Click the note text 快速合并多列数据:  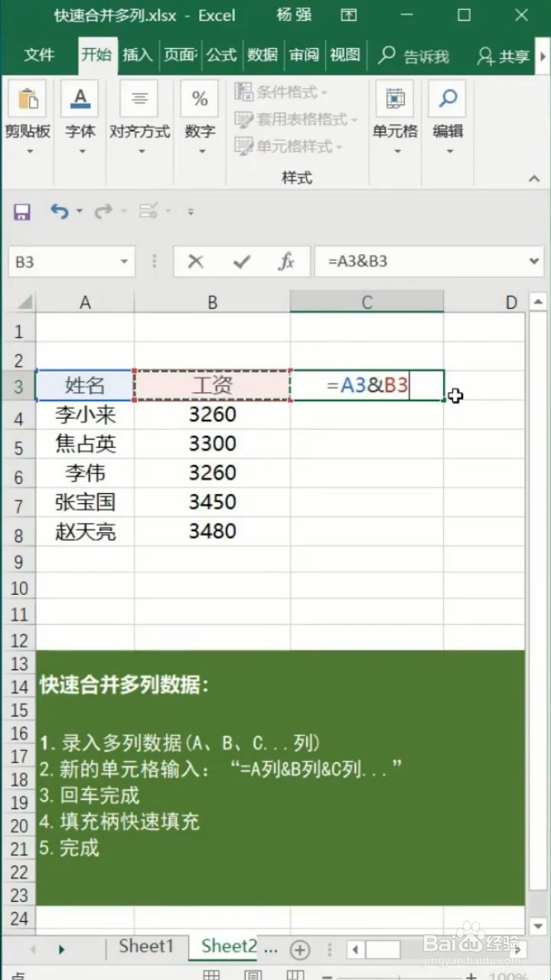(x=124, y=684)
